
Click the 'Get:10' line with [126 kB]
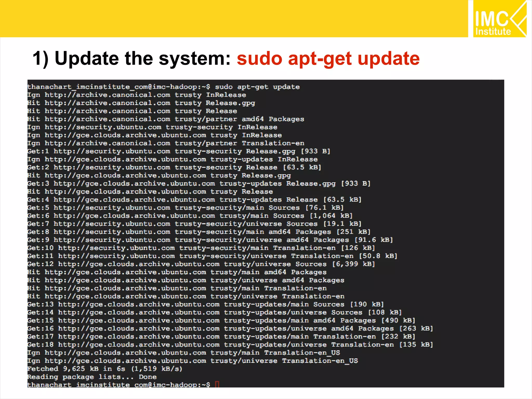pos(201,248)
